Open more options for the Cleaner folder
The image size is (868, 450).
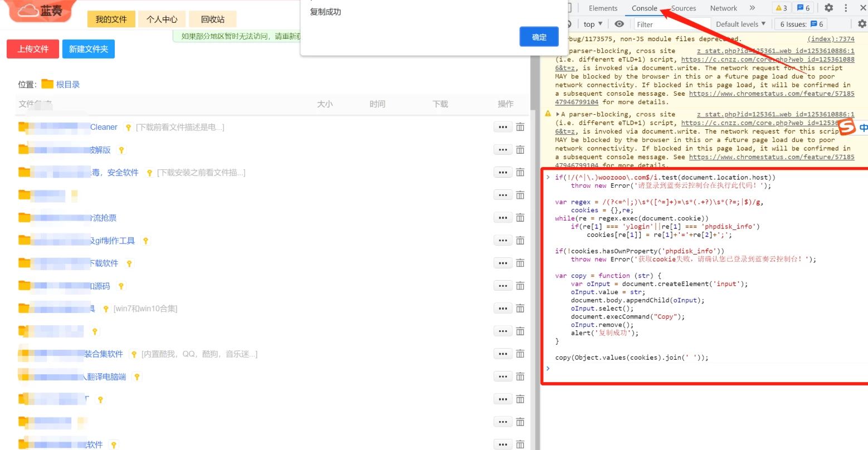[503, 127]
